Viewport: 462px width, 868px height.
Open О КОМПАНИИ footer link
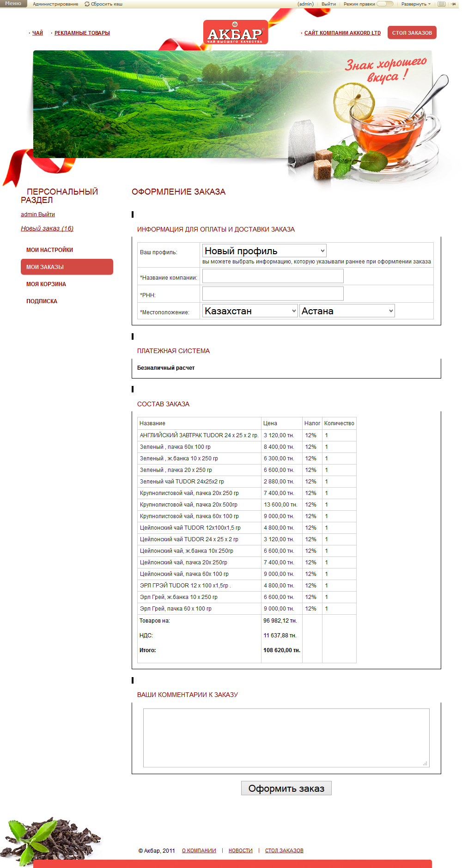(x=199, y=850)
